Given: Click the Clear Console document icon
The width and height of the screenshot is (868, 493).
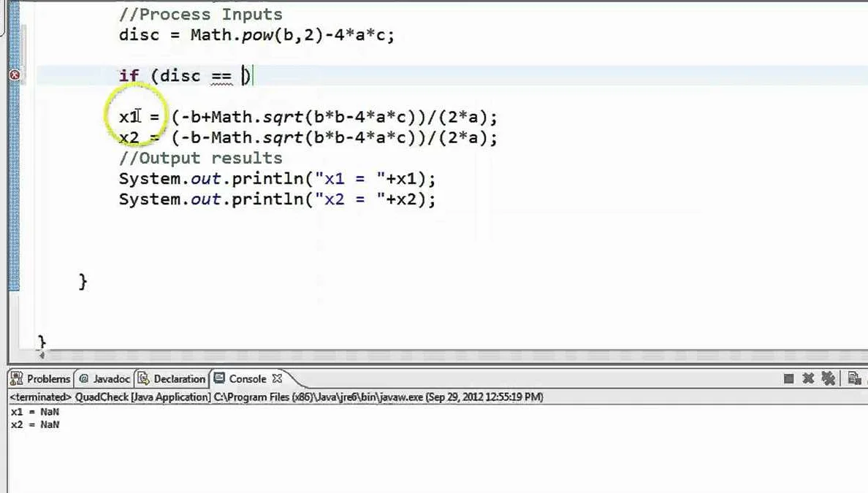Looking at the screenshot, I should point(853,378).
